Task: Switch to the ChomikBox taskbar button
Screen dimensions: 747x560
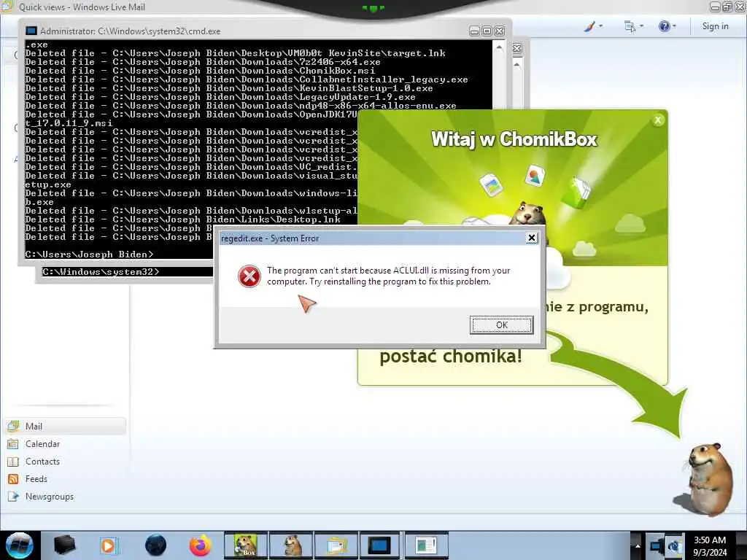Action: pos(246,545)
